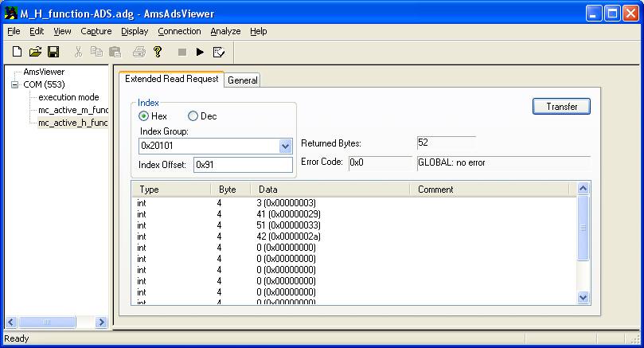Click the Cut scissors icon

tap(78, 52)
